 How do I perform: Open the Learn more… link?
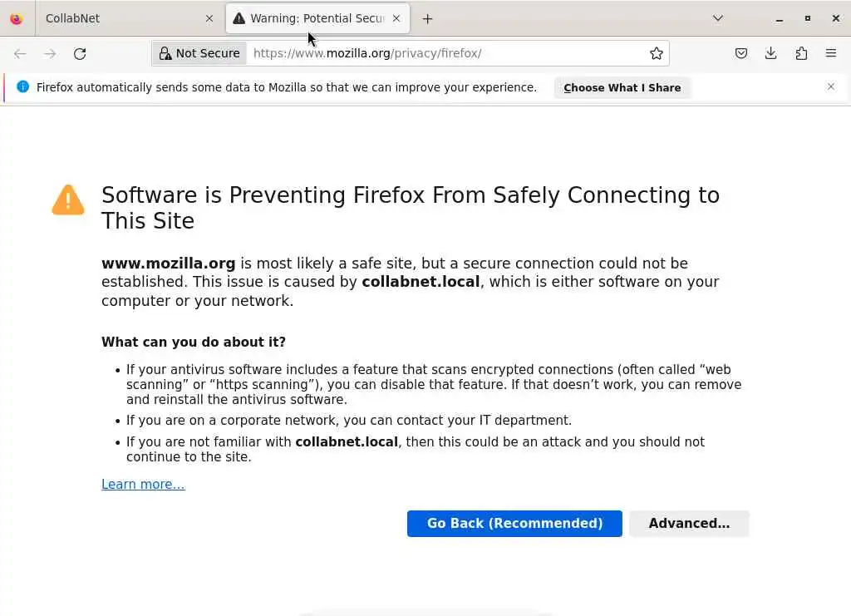click(143, 485)
